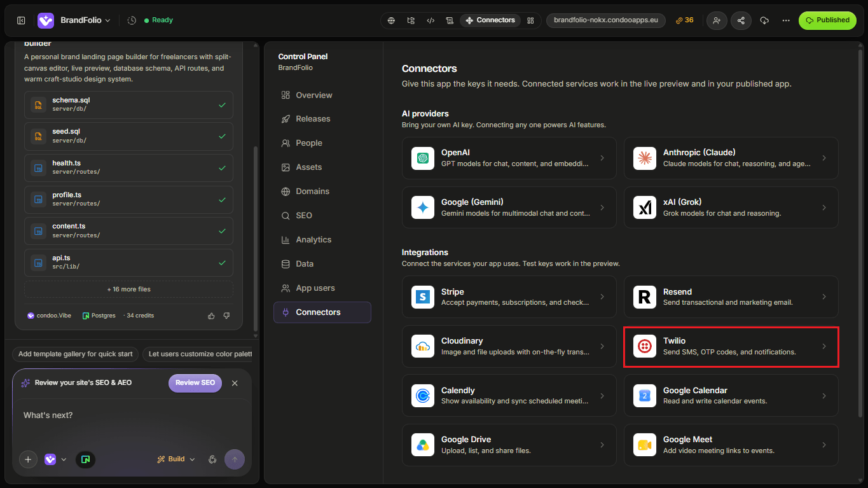This screenshot has width=868, height=488.
Task: Click the microphone voice input icon
Action: (x=213, y=459)
